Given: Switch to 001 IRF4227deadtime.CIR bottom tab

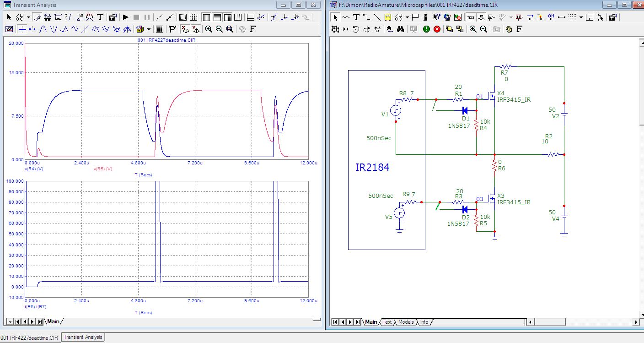Looking at the screenshot, I should [x=30, y=338].
